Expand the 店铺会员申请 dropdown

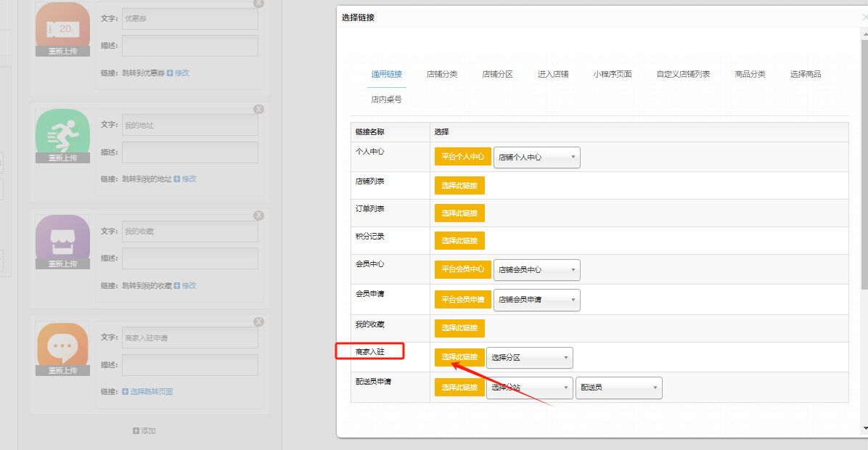click(x=536, y=300)
